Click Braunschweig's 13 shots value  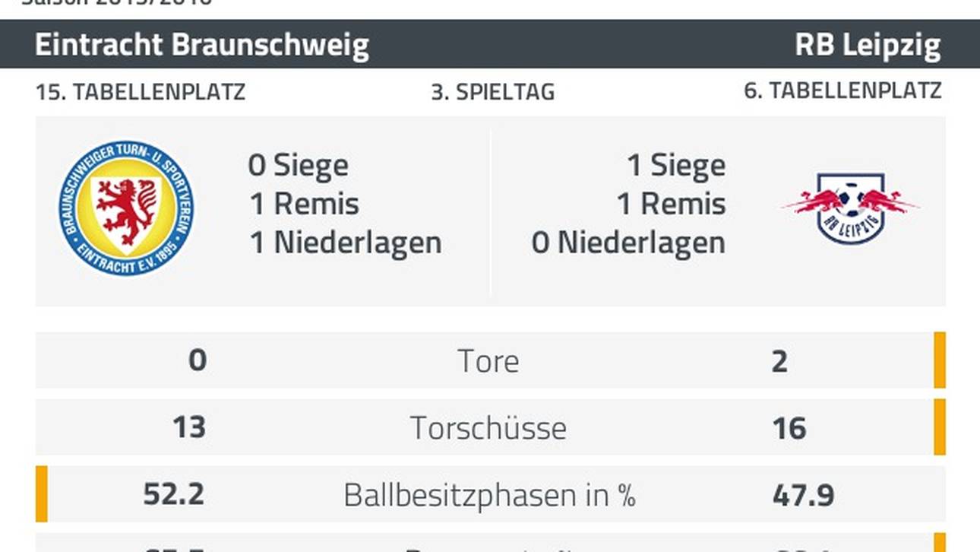click(x=188, y=427)
